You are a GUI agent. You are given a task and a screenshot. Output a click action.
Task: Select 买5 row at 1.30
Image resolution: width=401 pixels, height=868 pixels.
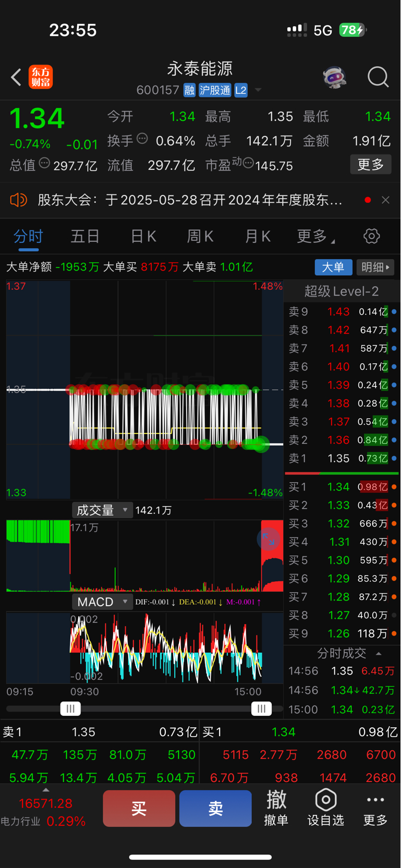click(342, 560)
